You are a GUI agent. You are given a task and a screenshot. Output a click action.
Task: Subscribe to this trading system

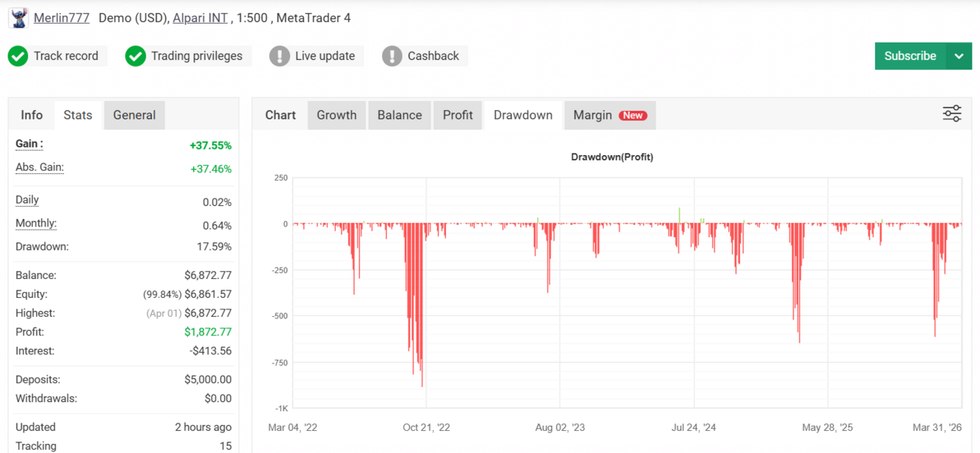[910, 56]
